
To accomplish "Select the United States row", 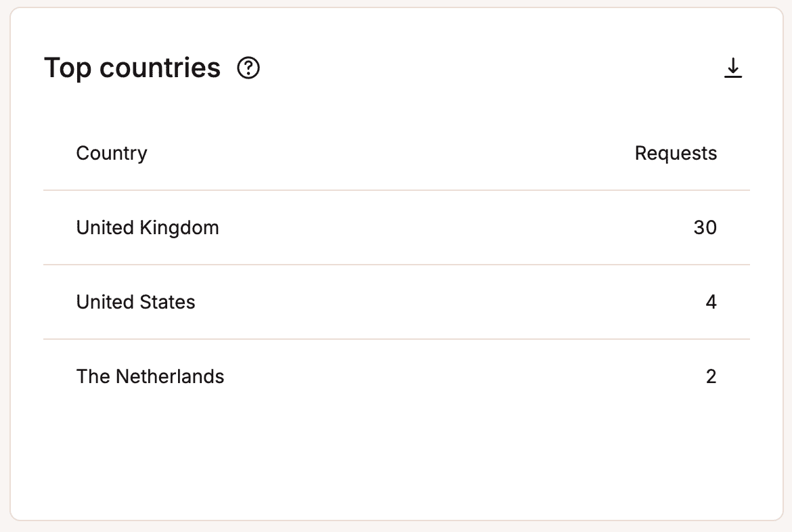I will pos(396,302).
